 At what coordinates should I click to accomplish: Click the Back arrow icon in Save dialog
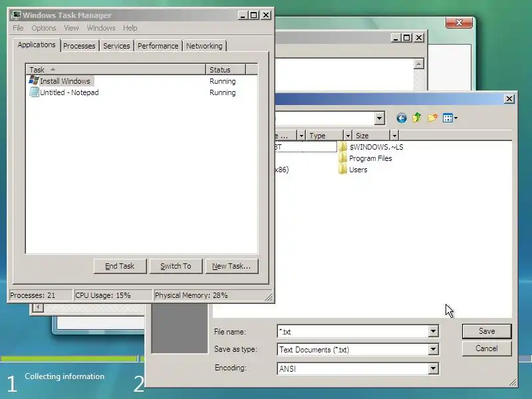click(402, 118)
